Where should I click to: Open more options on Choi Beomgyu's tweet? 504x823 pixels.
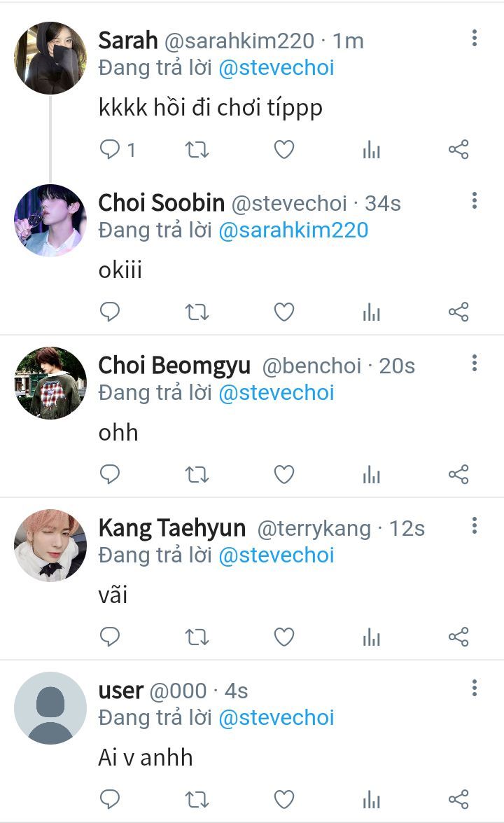click(x=475, y=364)
